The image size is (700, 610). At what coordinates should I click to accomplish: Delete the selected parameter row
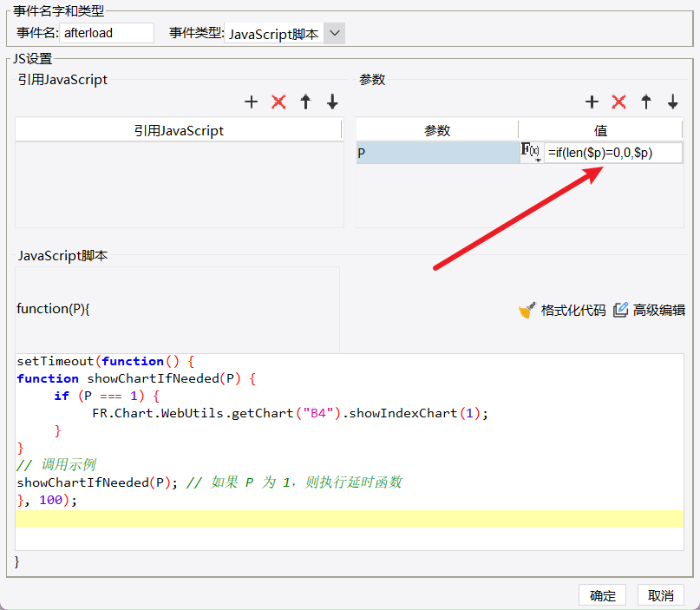[x=618, y=102]
